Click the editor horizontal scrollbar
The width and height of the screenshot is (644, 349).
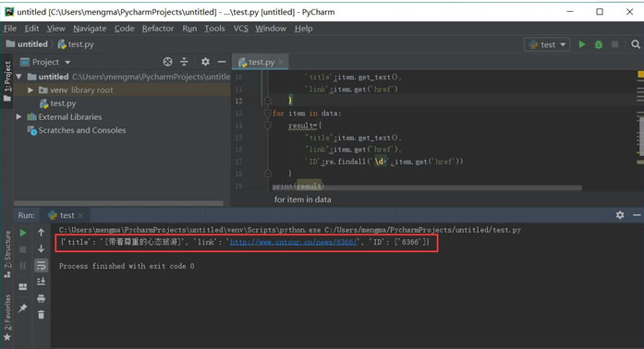427,187
